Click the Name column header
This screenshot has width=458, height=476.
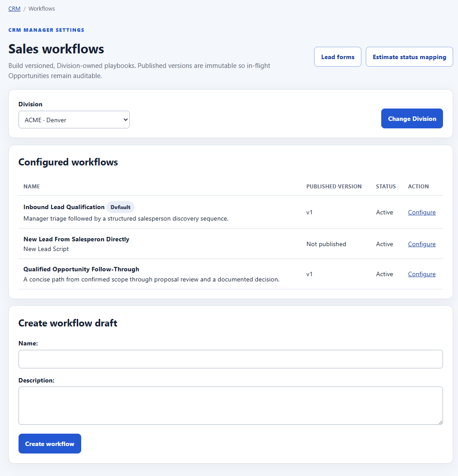(x=32, y=187)
